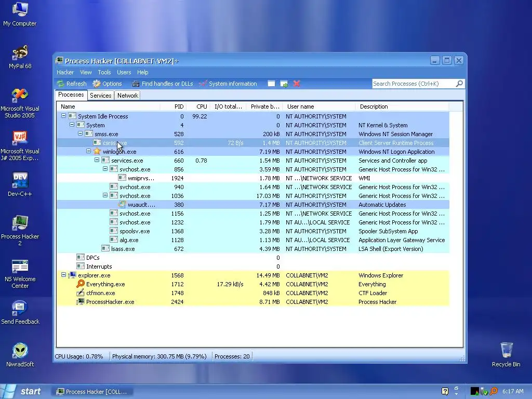
Task: Sort by the Description column header
Action: (402, 107)
